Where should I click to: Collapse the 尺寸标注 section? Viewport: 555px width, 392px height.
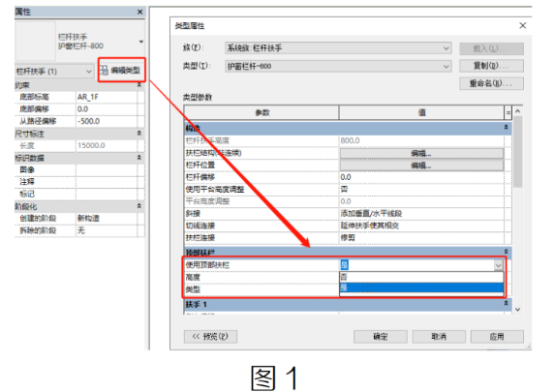click(139, 134)
